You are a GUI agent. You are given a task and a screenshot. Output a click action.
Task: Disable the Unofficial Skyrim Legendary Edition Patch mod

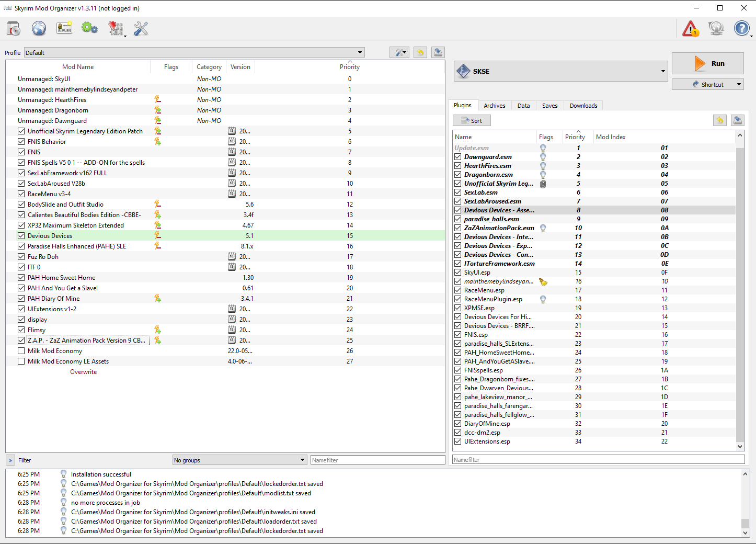(21, 131)
